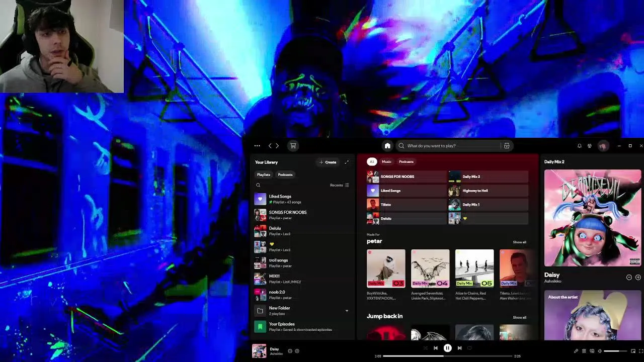This screenshot has width=644, height=362.
Task: Open Tiësto shortcut tile
Action: coord(407,205)
